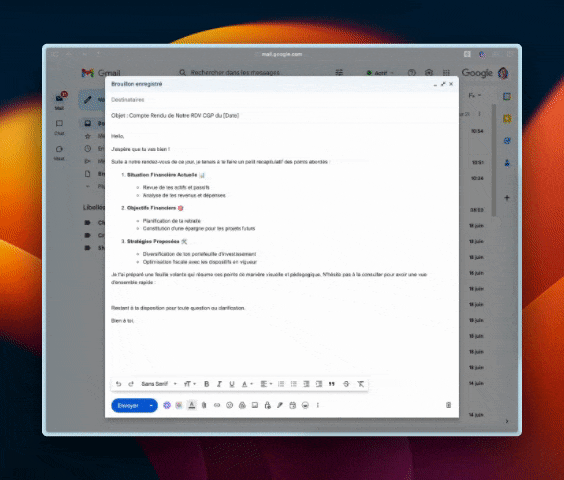
Task: Toggle the formatting options button (underlined A)
Action: (x=192, y=405)
